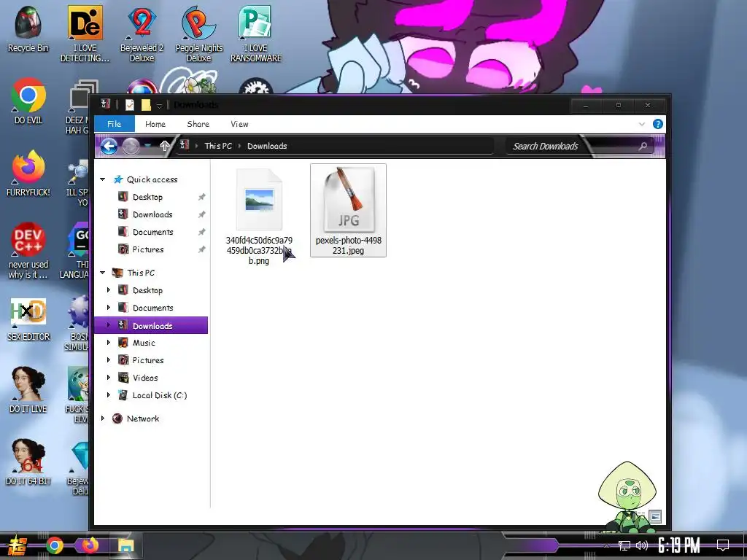This screenshot has height=560, width=747.
Task: Click the Back arrow in Explorer
Action: [109, 146]
